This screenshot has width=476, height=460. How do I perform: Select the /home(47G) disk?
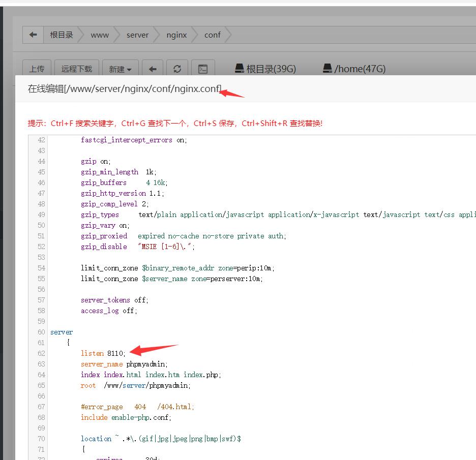[x=354, y=69]
